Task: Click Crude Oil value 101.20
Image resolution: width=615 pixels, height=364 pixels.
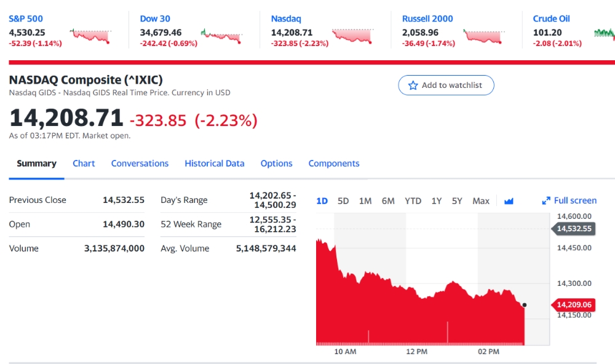Action: click(x=547, y=33)
